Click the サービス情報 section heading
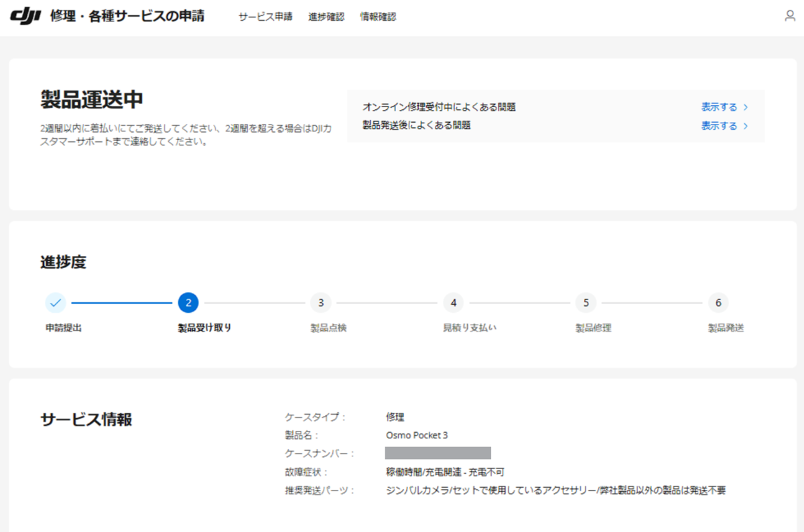 (86, 419)
